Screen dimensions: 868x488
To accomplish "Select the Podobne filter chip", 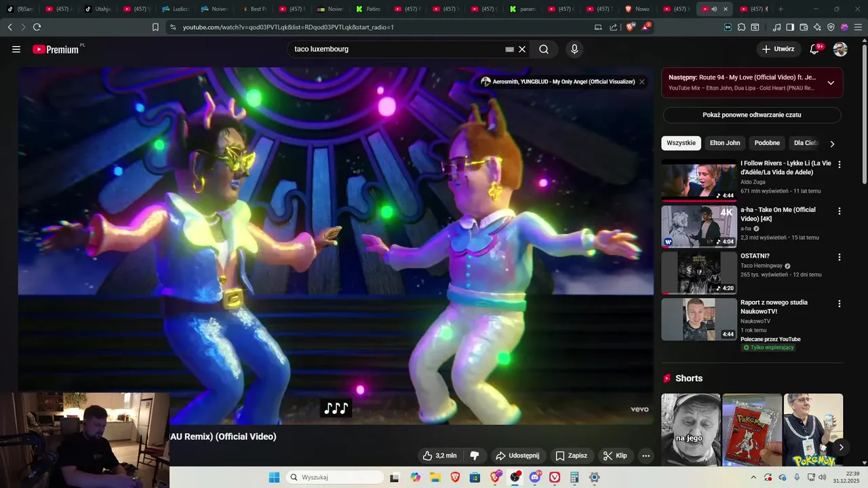I will 767,143.
